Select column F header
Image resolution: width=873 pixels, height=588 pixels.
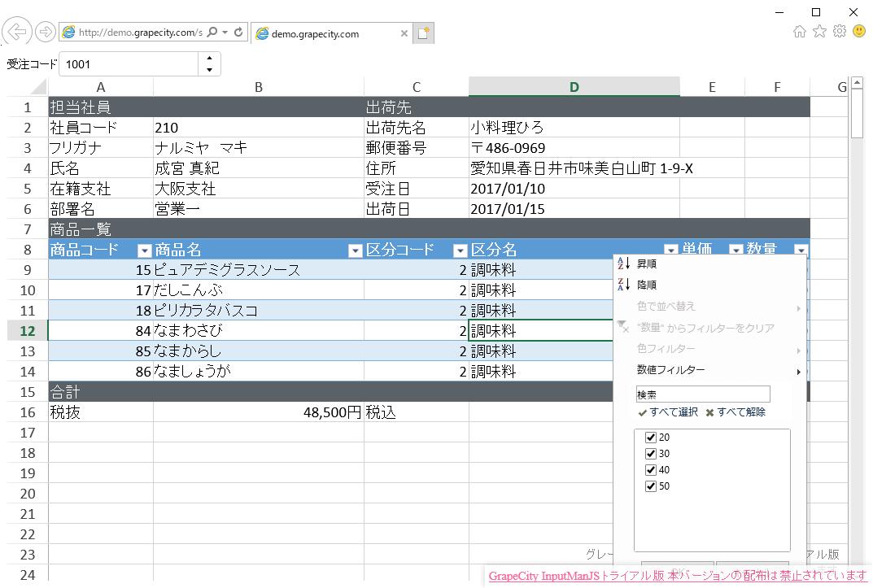click(x=777, y=87)
